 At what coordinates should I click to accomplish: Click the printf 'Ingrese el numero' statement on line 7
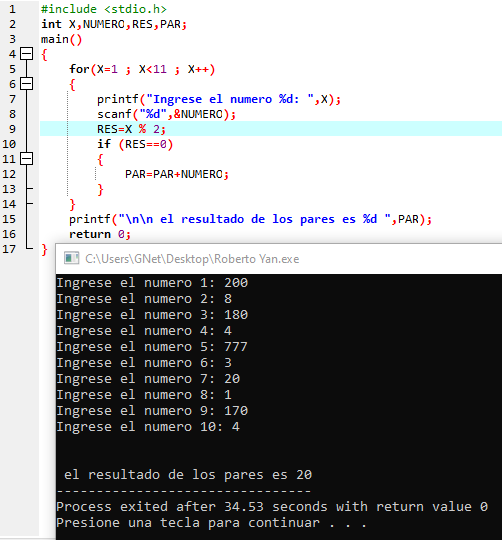[219, 99]
